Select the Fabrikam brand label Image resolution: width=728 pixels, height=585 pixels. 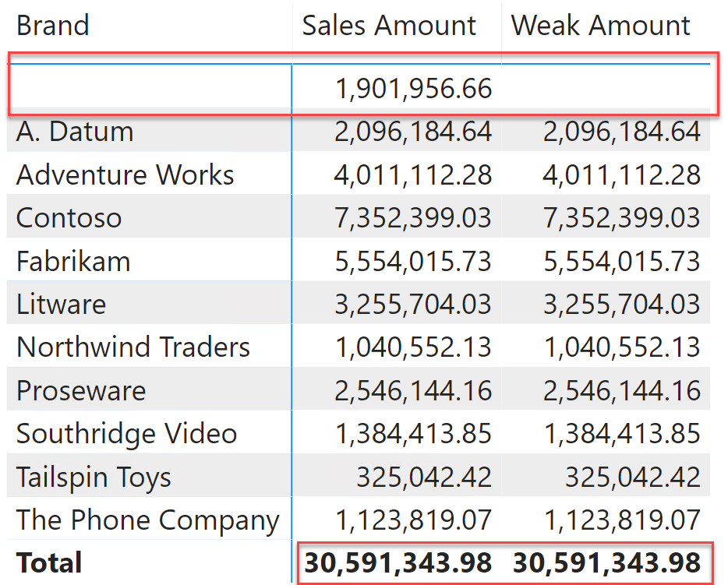pyautogui.click(x=73, y=261)
